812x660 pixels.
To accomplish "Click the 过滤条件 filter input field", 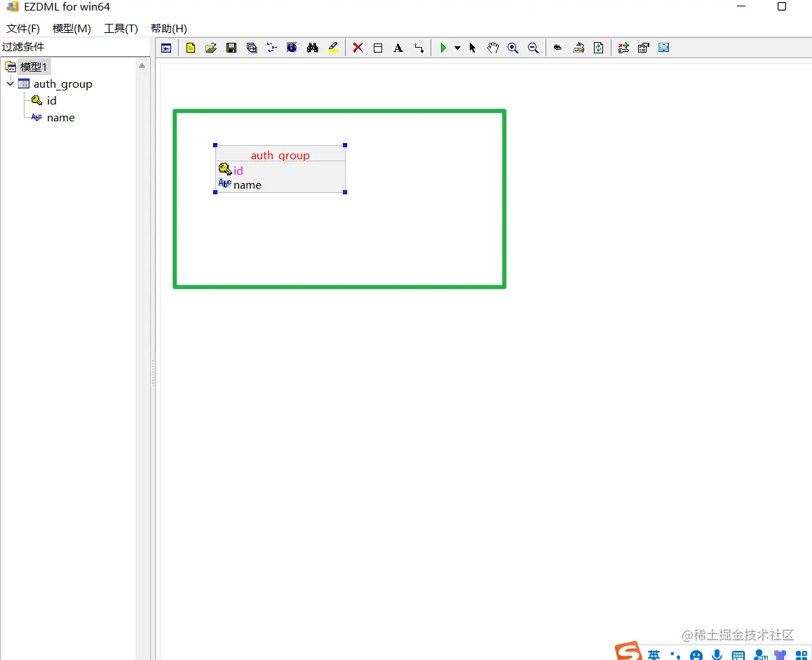I will (x=75, y=46).
